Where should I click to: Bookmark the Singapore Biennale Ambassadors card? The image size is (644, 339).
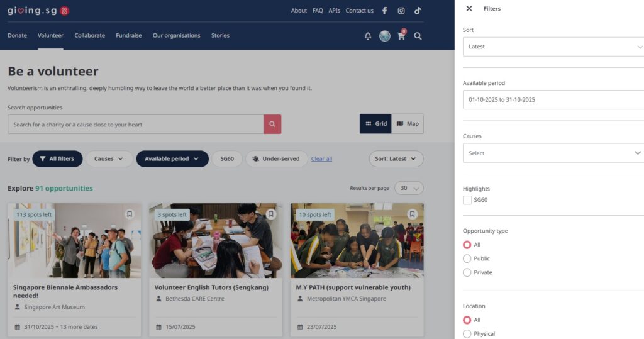tap(130, 214)
